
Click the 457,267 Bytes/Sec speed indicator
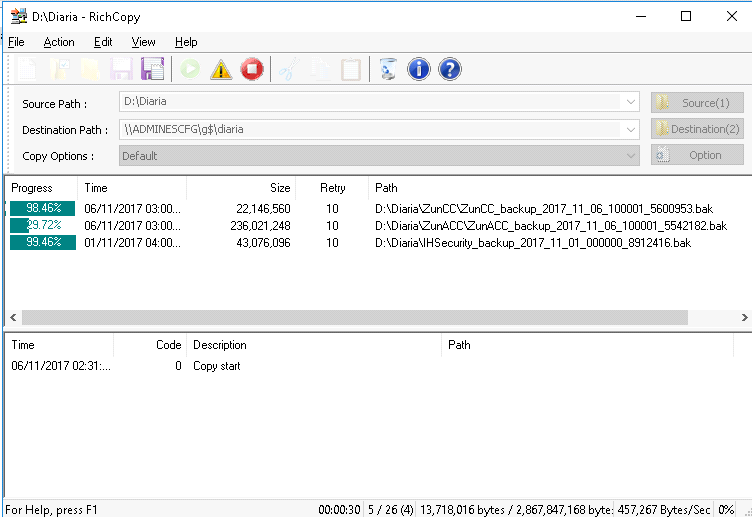click(x=664, y=509)
